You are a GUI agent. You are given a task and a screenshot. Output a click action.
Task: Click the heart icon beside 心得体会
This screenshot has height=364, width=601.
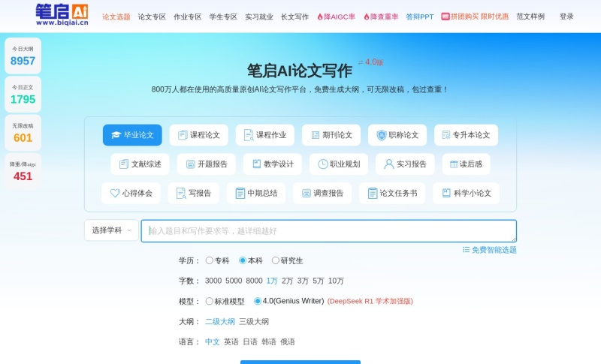click(115, 194)
